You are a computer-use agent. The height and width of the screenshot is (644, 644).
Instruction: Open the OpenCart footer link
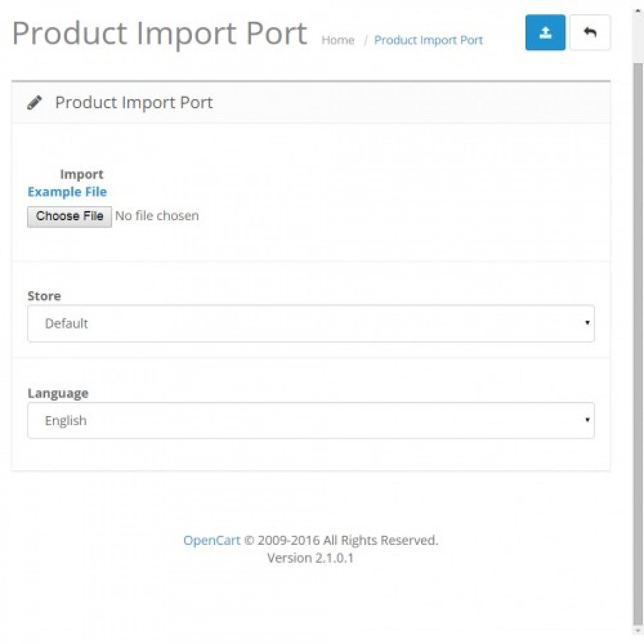[212, 540]
